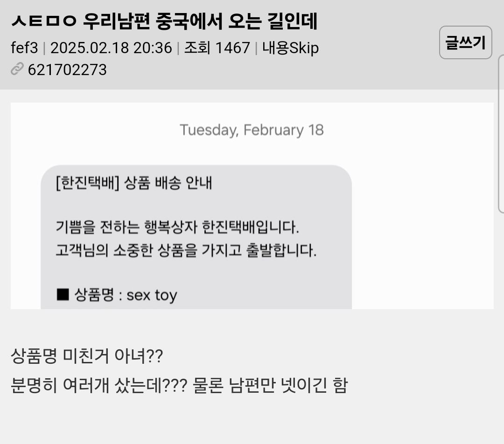Image resolution: width=504 pixels, height=444 pixels.
Task: Click body text 상품명 미친거 아녀??
Action: (86, 357)
